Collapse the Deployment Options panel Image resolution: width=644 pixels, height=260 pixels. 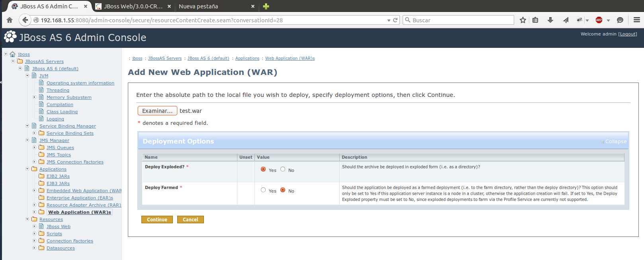tap(614, 142)
